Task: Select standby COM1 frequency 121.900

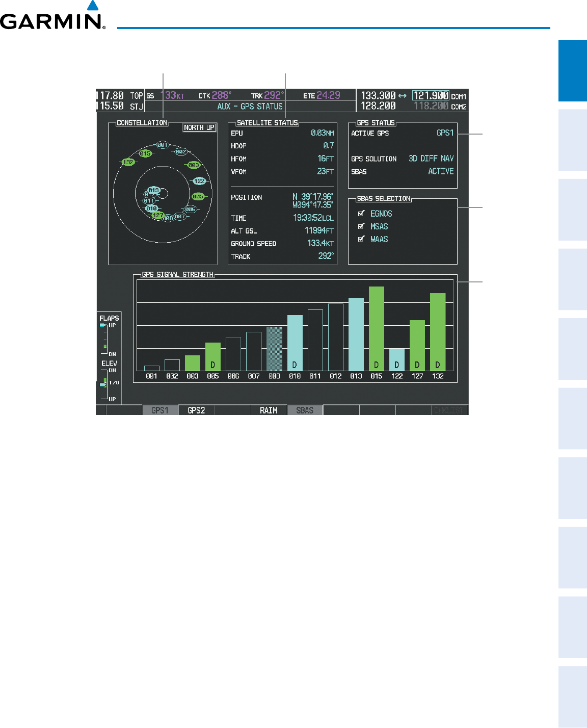Action: click(431, 96)
